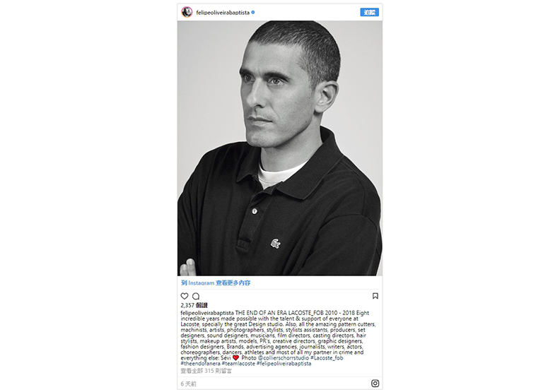This screenshot has width=560, height=392.
Task: Click the 2,357 likes count
Action: [194, 305]
